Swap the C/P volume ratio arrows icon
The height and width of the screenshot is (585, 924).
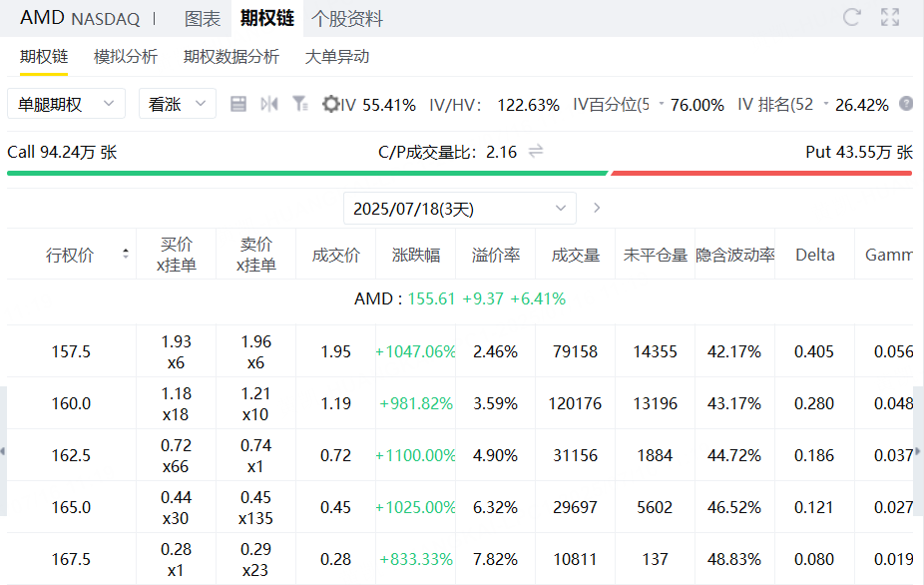pos(536,152)
